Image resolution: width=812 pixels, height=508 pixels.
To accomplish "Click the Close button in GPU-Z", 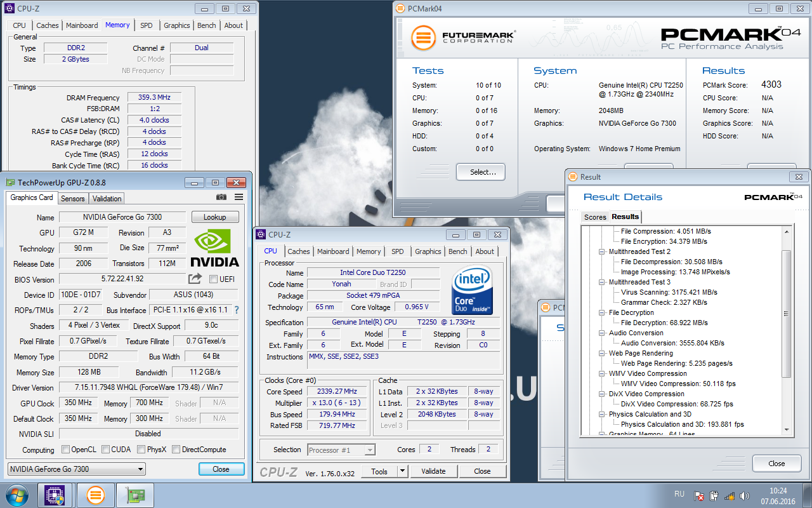I will [221, 469].
